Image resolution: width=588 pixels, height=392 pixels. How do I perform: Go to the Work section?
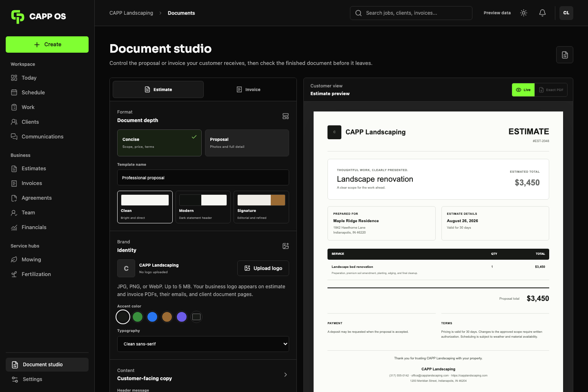[47, 107]
